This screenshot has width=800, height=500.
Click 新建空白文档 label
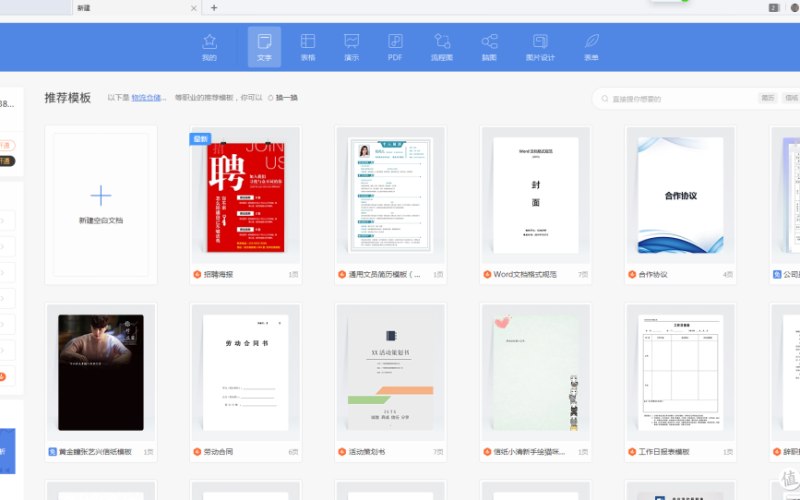click(101, 220)
